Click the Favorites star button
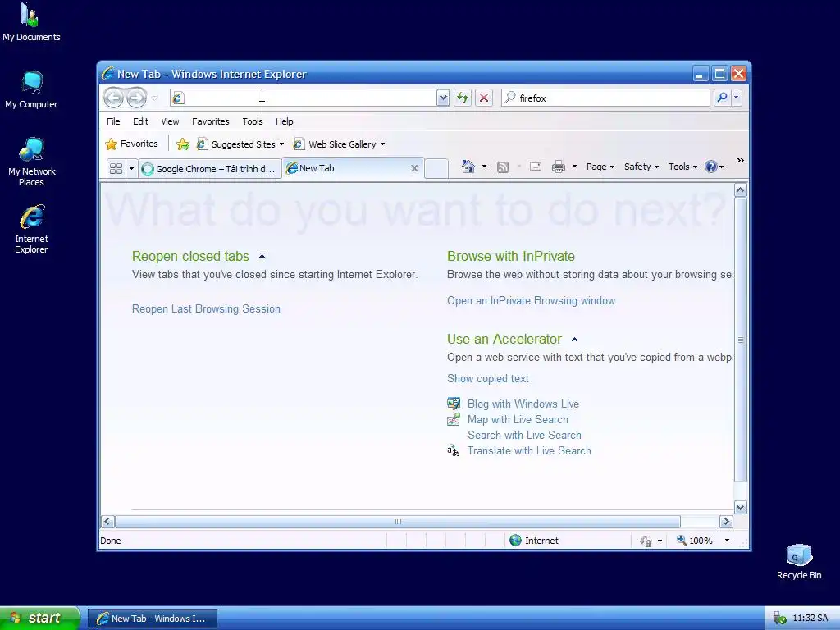Screen dimensions: 840x630 coord(132,144)
